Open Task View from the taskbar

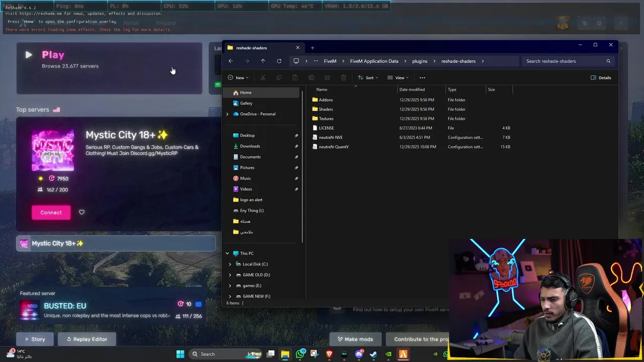pos(270,354)
